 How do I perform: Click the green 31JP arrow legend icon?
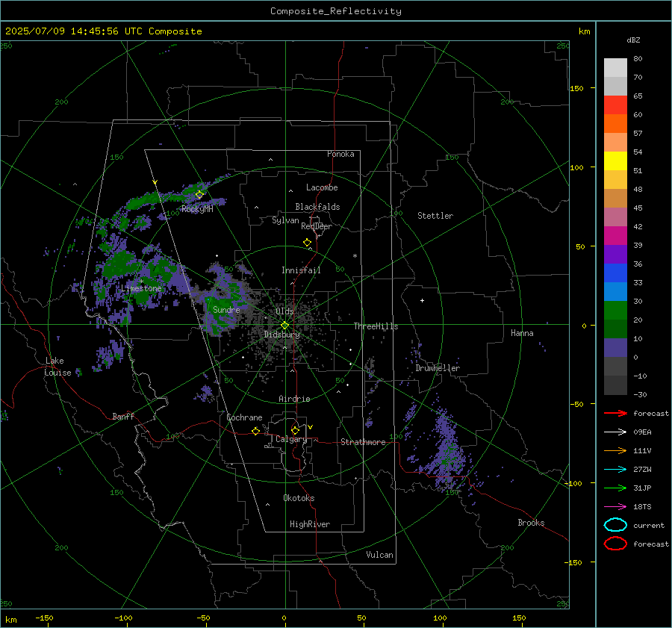point(615,488)
